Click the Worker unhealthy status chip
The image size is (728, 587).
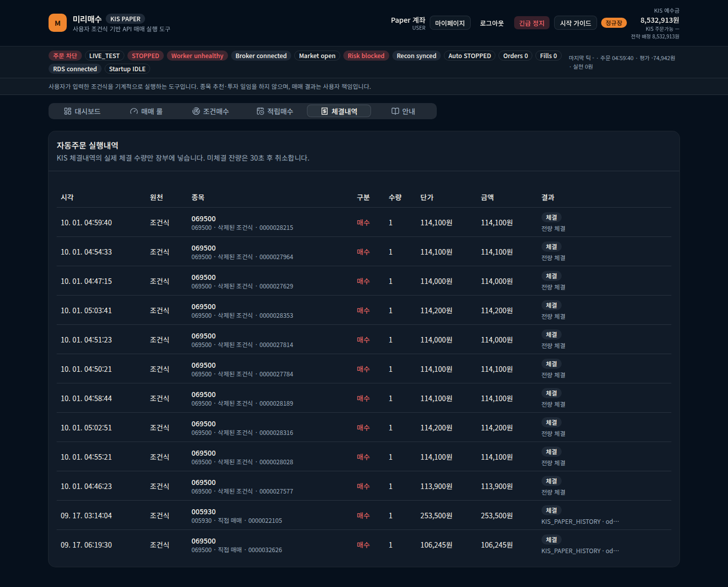[x=197, y=56]
